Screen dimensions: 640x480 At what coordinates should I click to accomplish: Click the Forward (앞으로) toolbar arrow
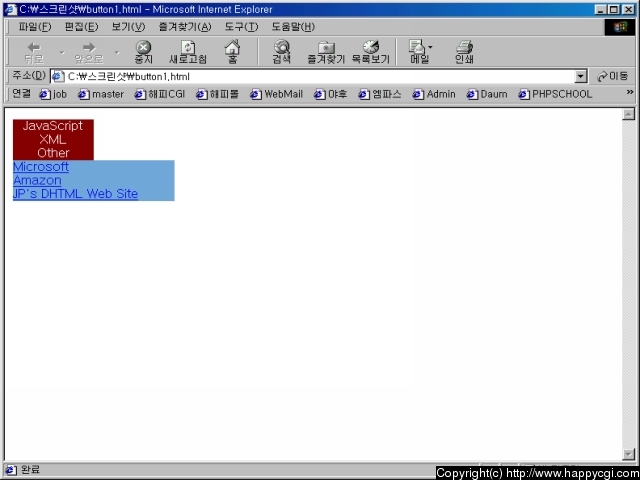click(x=89, y=52)
